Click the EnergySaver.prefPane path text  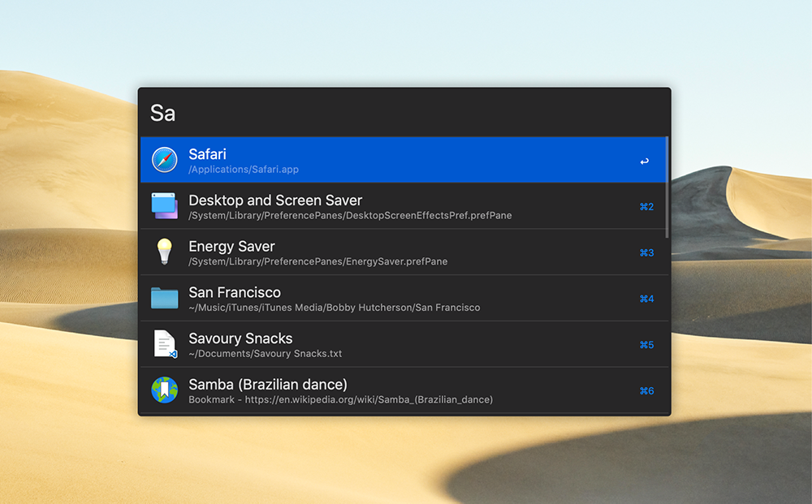click(318, 262)
